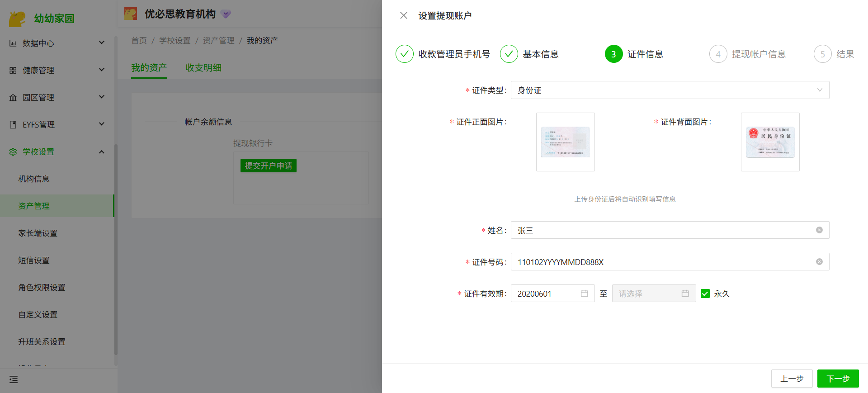This screenshot has height=393, width=868.
Task: Open calendar icon of start date 20200601
Action: click(x=585, y=294)
